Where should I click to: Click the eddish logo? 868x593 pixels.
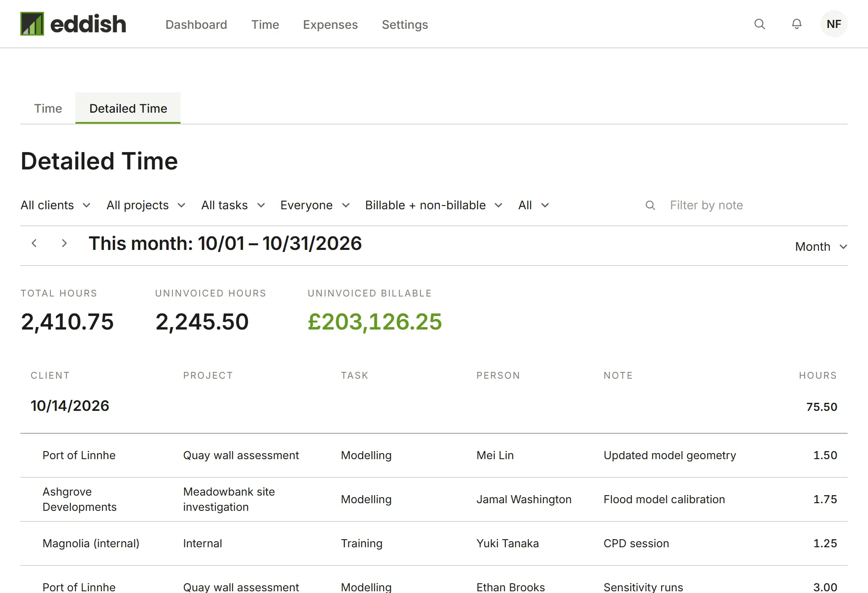click(x=73, y=24)
